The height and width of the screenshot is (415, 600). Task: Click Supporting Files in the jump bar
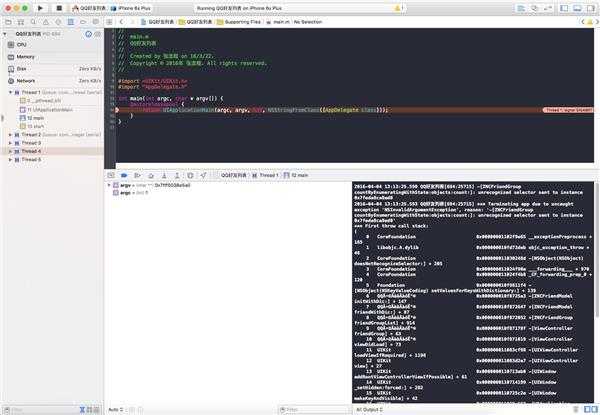[239, 22]
